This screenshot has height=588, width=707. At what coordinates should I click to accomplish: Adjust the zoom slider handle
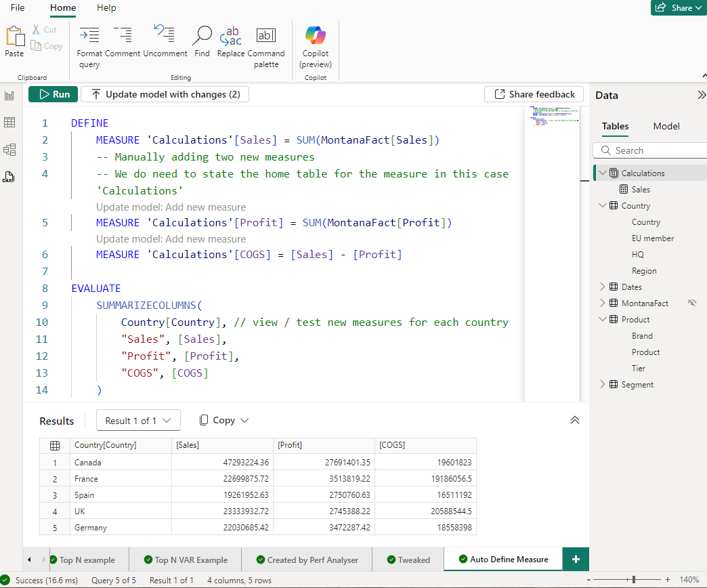pos(634,579)
